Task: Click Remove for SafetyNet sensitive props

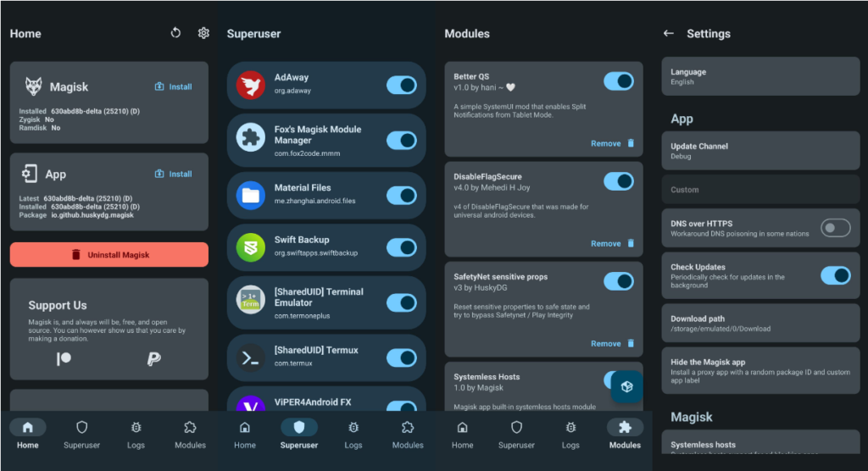Action: coord(606,344)
